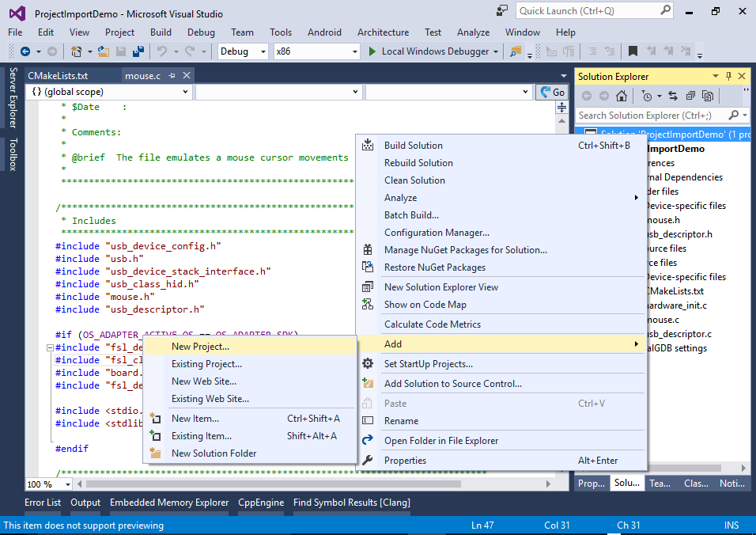Choose New Item menu entry

[250, 418]
